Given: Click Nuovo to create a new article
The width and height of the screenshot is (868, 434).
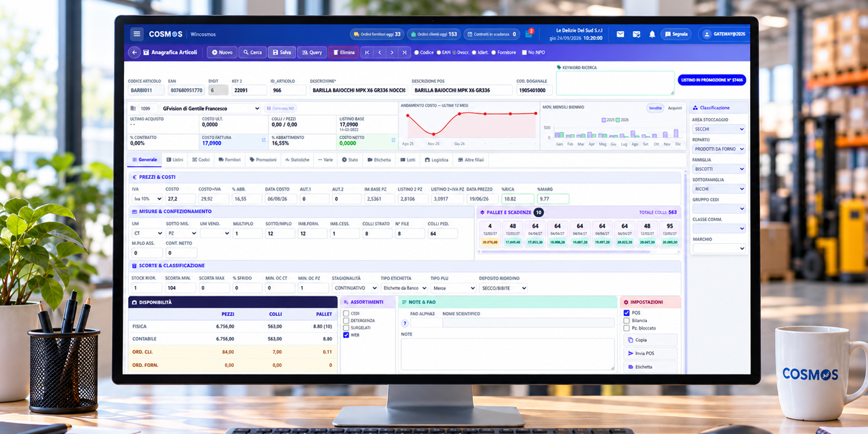Looking at the screenshot, I should (222, 52).
